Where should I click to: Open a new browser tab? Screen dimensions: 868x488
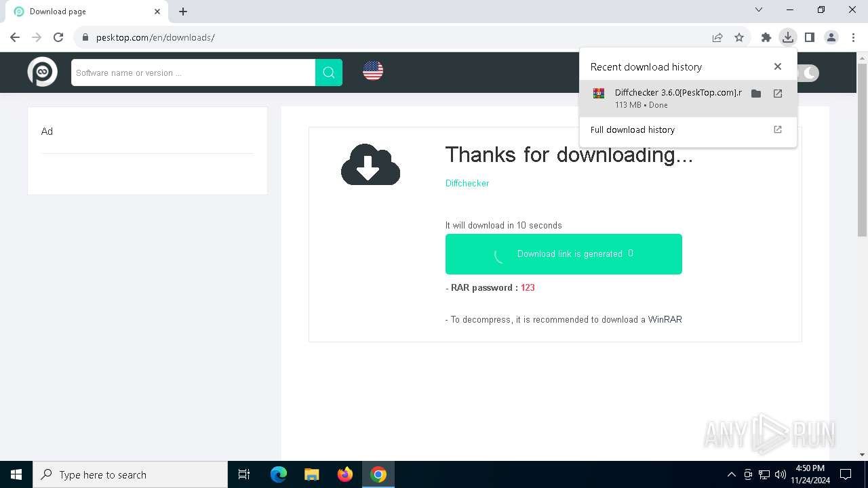tap(183, 12)
